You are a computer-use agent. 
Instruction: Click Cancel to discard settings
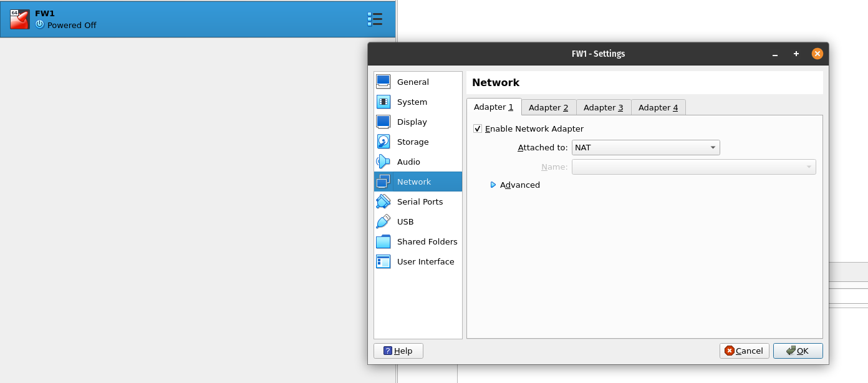[745, 351]
